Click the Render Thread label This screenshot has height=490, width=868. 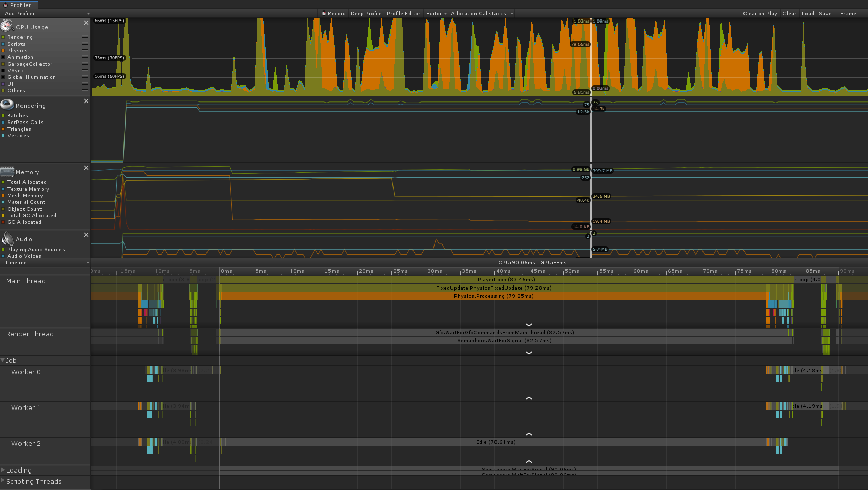pyautogui.click(x=30, y=334)
